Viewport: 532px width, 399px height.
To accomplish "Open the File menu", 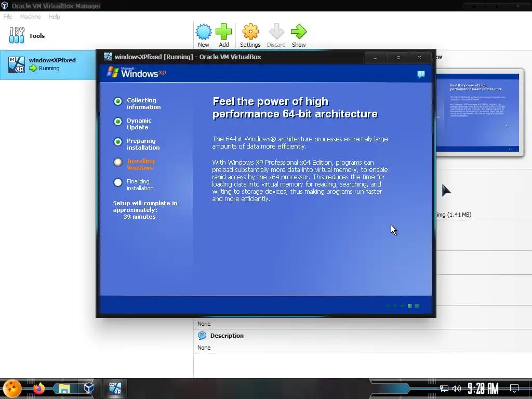I will point(8,17).
